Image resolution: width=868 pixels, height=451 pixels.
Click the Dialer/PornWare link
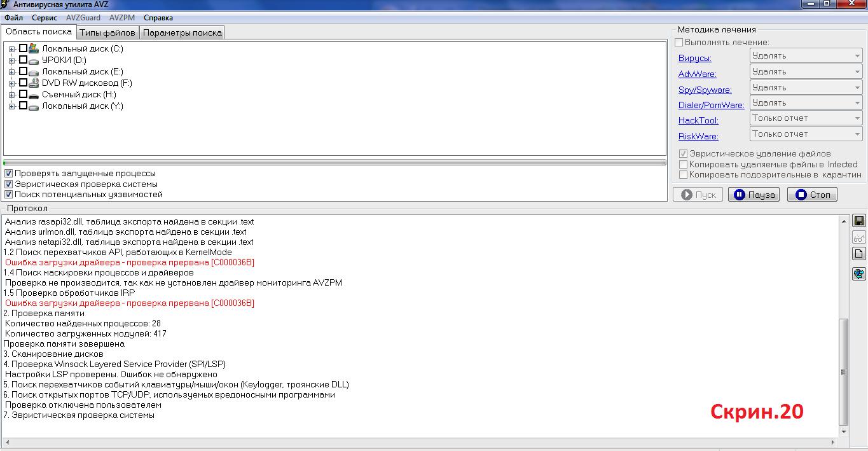(712, 106)
